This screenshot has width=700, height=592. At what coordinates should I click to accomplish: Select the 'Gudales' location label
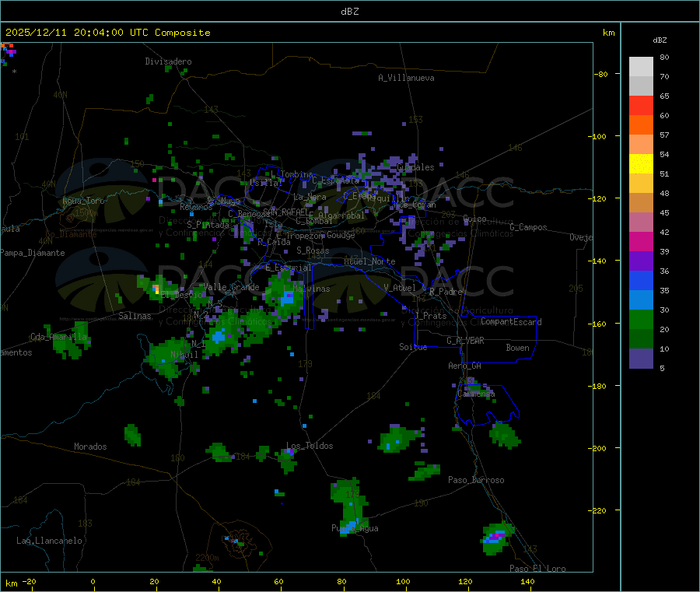[x=415, y=167]
